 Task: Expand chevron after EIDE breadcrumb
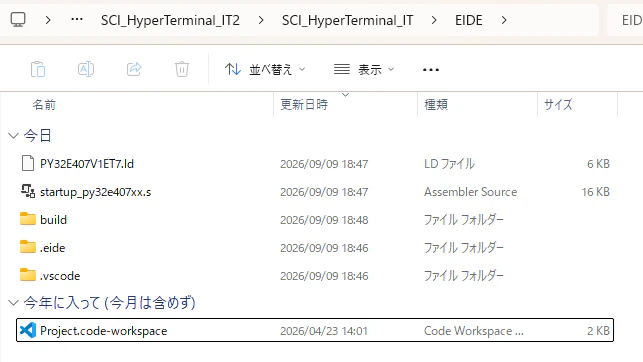[x=504, y=20]
